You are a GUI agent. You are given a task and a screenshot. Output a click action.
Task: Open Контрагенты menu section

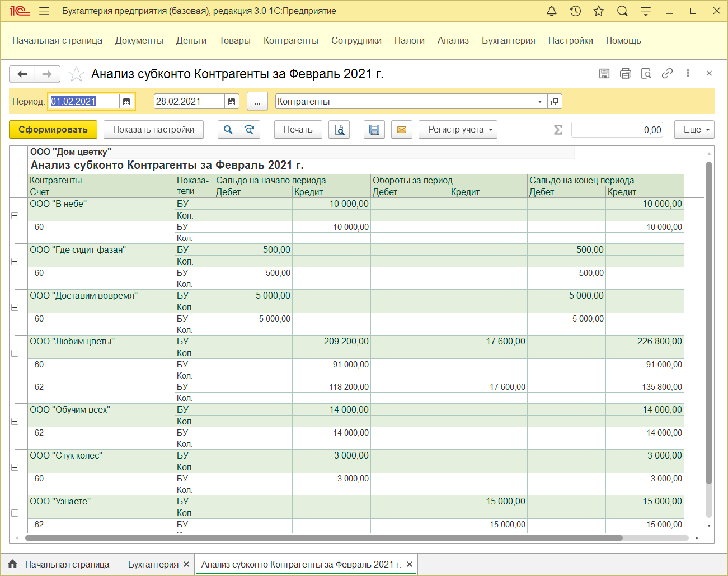click(291, 40)
